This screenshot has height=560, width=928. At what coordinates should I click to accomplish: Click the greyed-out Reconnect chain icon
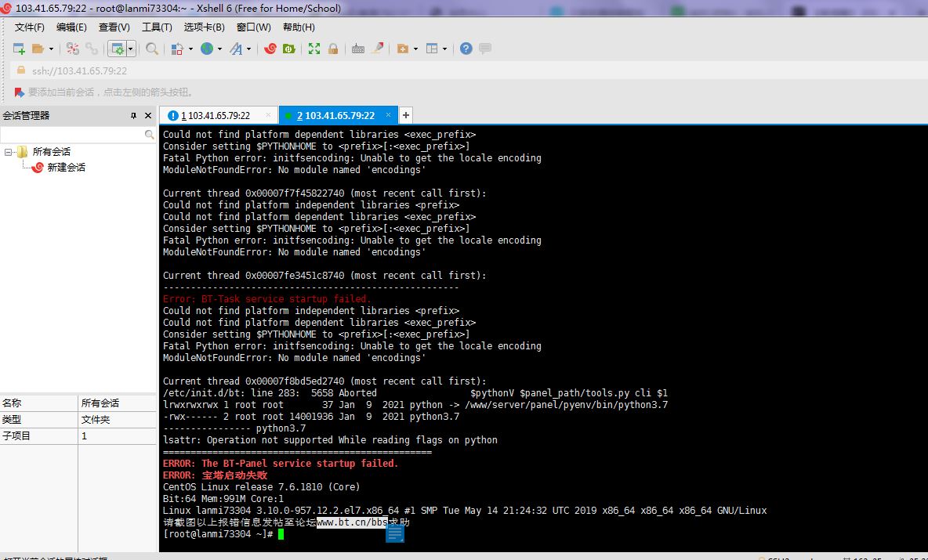91,49
